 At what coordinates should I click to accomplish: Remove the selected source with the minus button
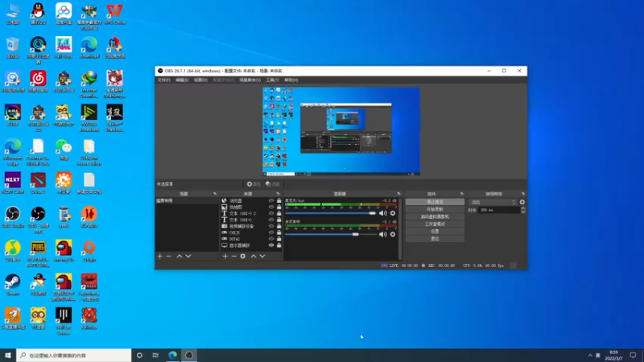click(233, 256)
